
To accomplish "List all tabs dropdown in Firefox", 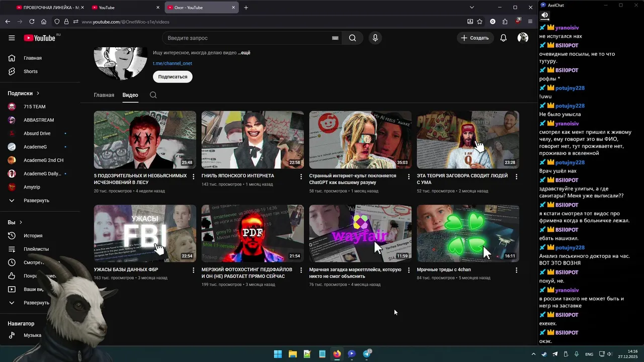I will click(x=471, y=8).
